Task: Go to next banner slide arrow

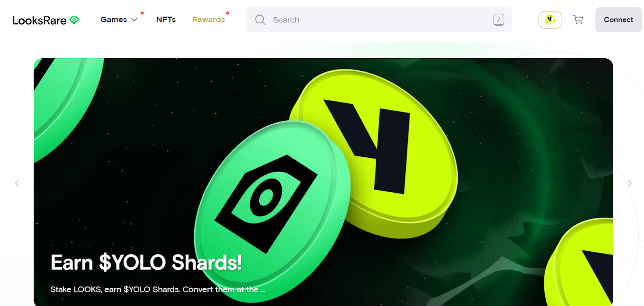Action: coord(630,183)
